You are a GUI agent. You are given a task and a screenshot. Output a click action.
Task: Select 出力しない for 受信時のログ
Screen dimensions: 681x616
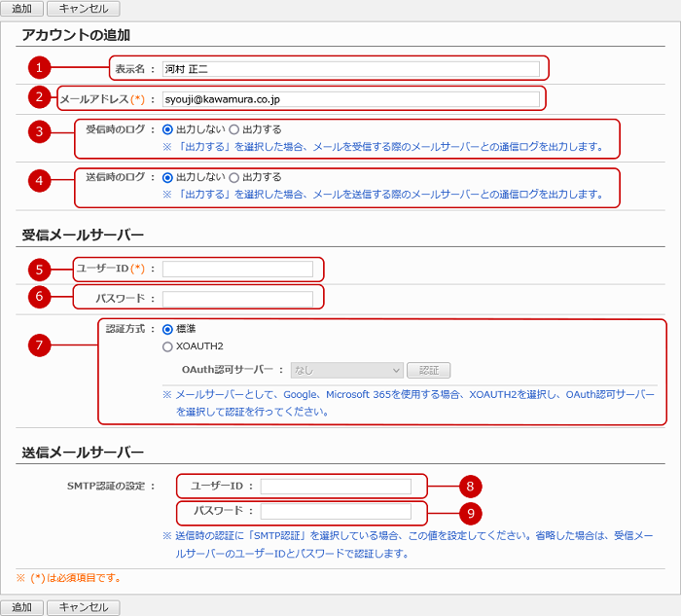168,129
